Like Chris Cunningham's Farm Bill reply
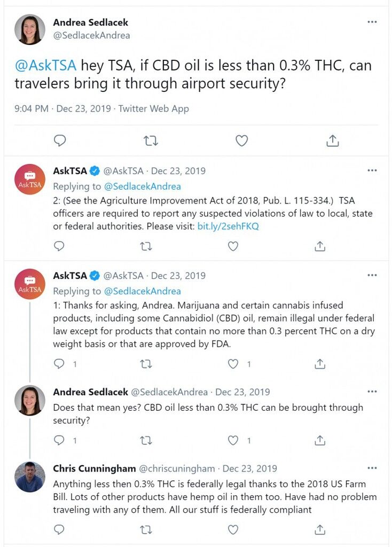The height and width of the screenshot is (547, 392). tap(233, 529)
